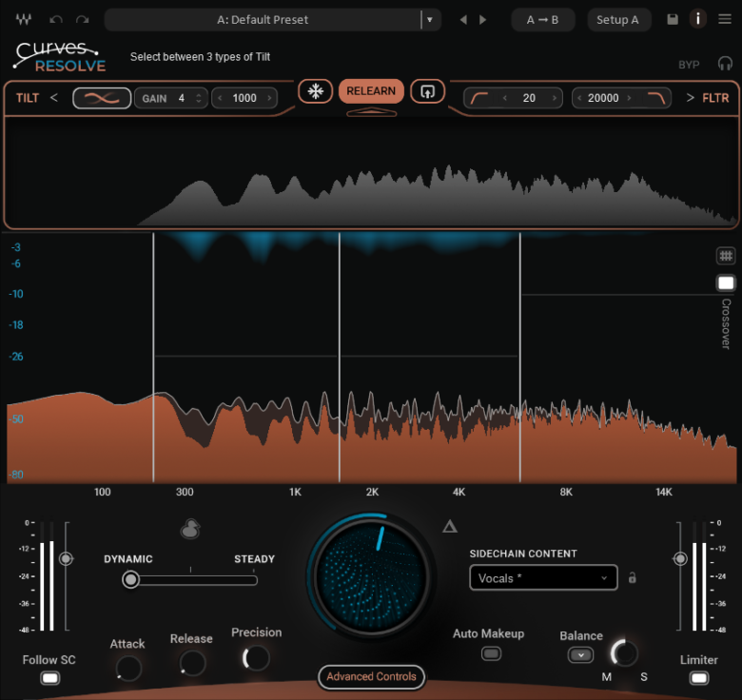Toggle the Follow SC switch

point(50,678)
